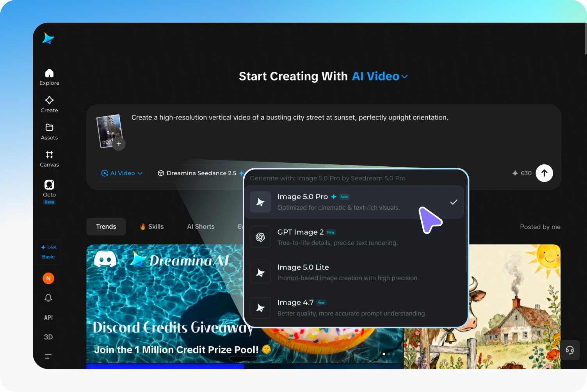
Task: Click the "Generate with: Image 5.0 Pro" header text
Action: 328,178
